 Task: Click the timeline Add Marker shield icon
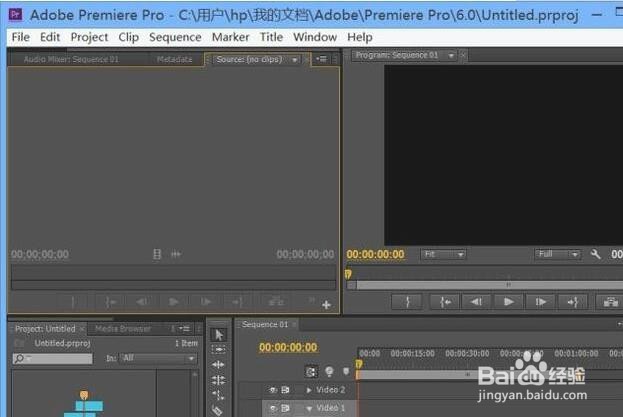click(346, 372)
